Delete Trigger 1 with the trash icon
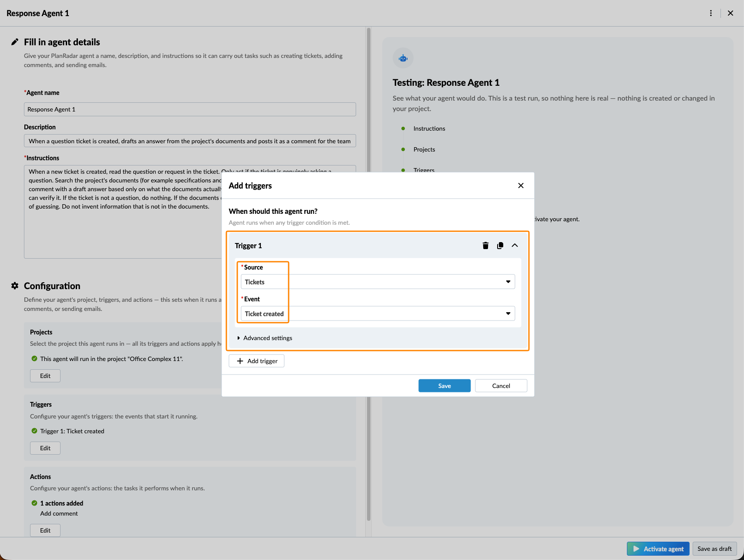This screenshot has height=560, width=744. tap(485, 246)
